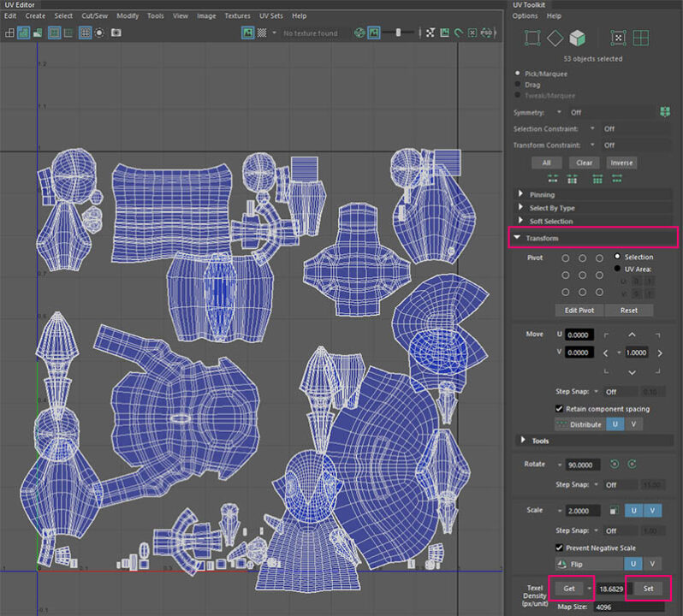Click the grow selection icon below Clear

(x=572, y=179)
